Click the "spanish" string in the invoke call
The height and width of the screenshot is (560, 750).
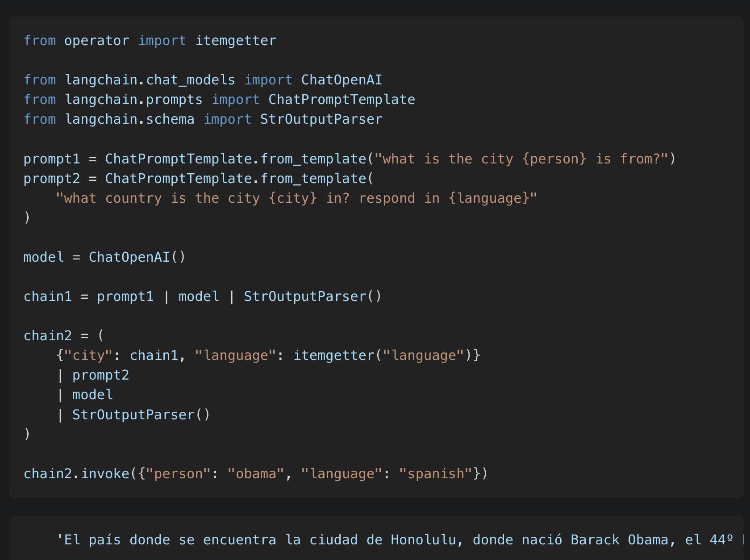435,473
